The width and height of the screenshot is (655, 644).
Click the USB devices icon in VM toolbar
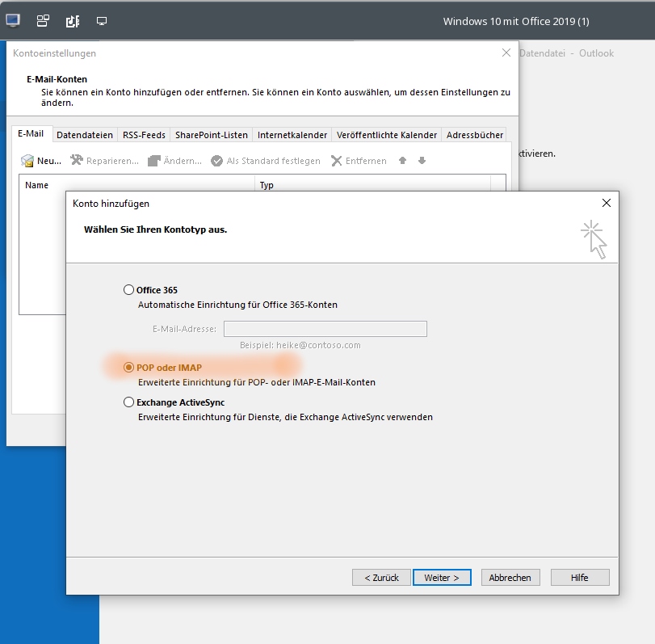pos(73,21)
